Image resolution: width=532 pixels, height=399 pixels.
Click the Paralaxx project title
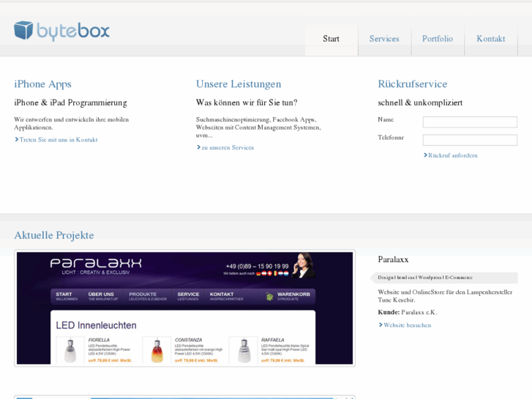click(x=393, y=259)
